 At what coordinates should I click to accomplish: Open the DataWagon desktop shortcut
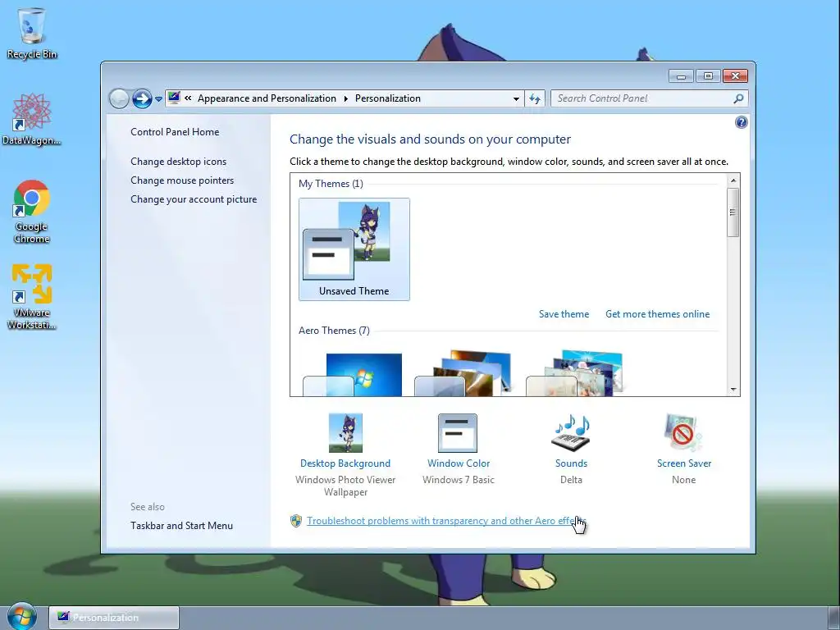(32, 120)
